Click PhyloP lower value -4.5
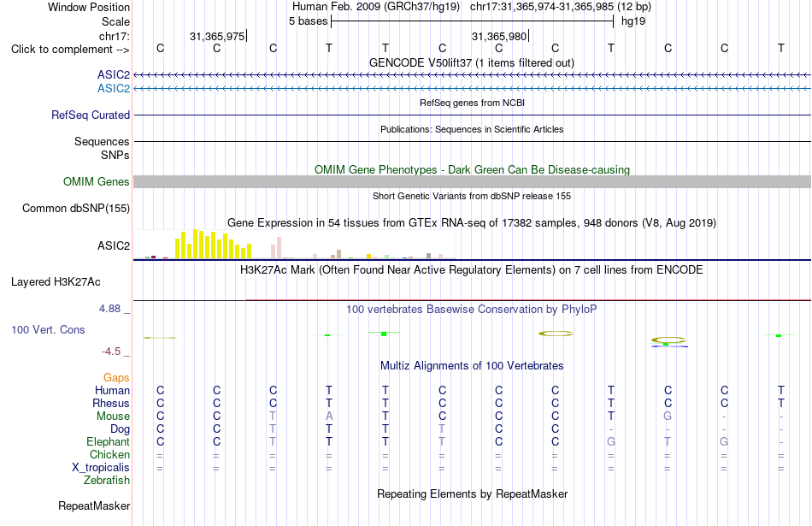The height and width of the screenshot is (526, 812). click(111, 352)
